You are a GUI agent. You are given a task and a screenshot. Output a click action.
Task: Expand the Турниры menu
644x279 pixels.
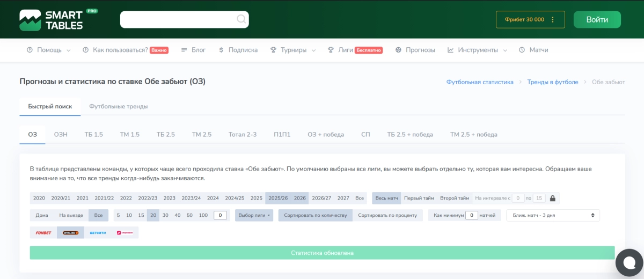point(293,50)
